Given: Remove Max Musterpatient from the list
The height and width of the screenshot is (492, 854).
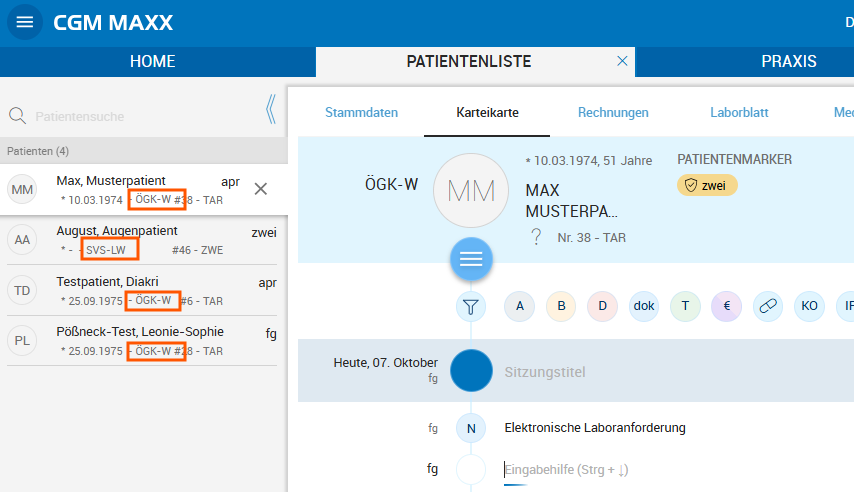Looking at the screenshot, I should (260, 189).
